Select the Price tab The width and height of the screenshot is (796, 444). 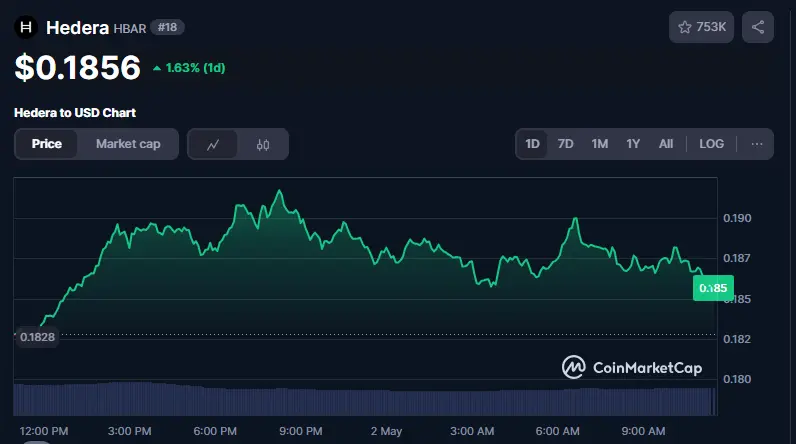pos(47,144)
